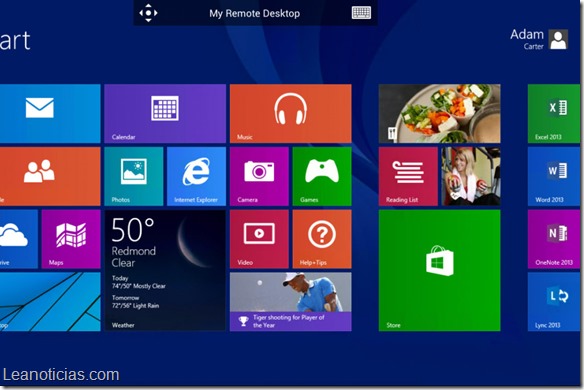Open the Reading List tile
This screenshot has height=390, width=584.
[408, 176]
